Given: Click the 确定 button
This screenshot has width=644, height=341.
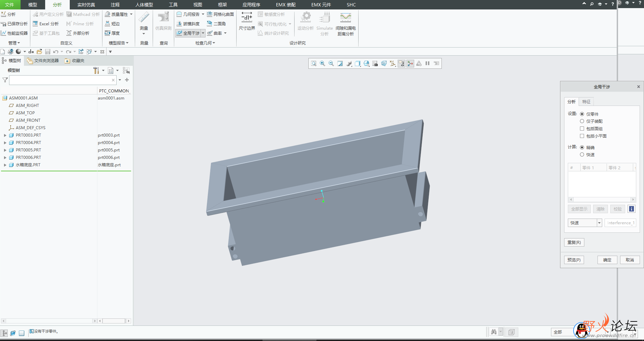Looking at the screenshot, I should tap(607, 260).
